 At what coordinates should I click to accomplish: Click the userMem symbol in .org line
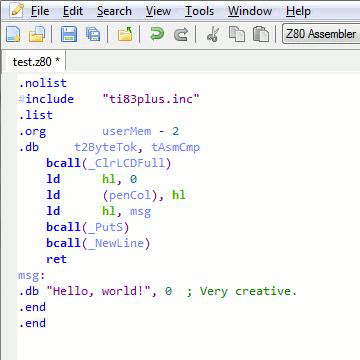coord(127,131)
